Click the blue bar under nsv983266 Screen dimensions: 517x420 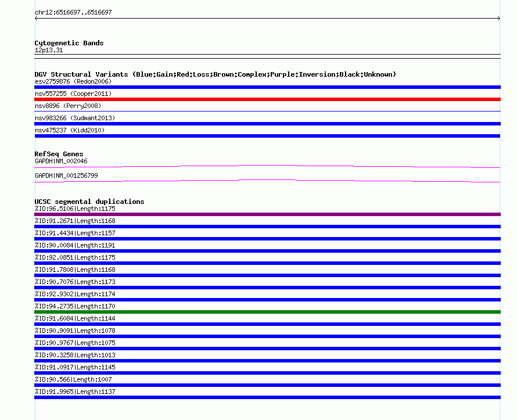tap(267, 124)
